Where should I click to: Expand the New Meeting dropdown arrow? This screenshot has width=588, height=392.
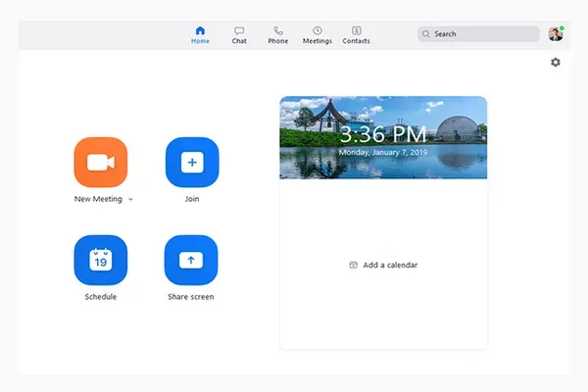(x=130, y=199)
